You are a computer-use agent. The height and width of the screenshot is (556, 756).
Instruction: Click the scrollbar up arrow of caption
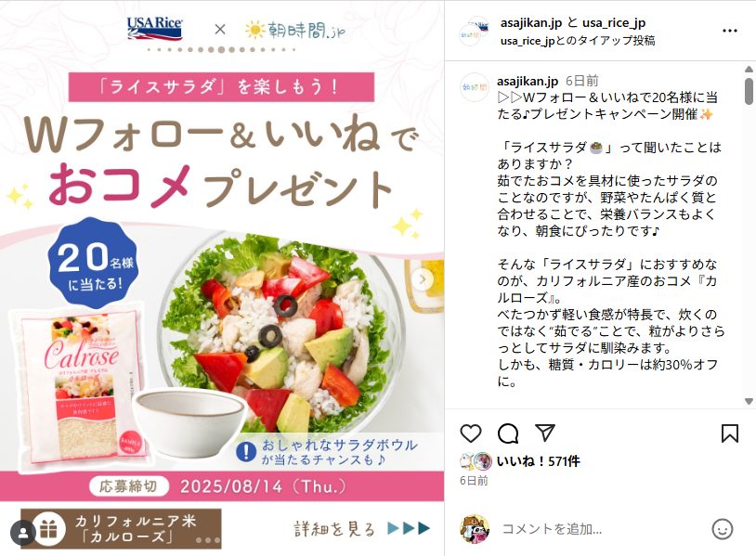tap(749, 70)
